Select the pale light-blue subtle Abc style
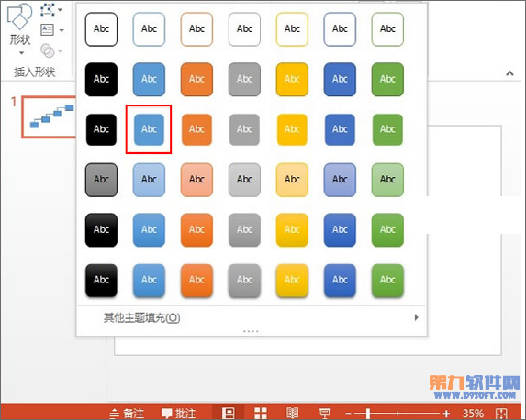This screenshot has width=526, height=420. tap(149, 180)
